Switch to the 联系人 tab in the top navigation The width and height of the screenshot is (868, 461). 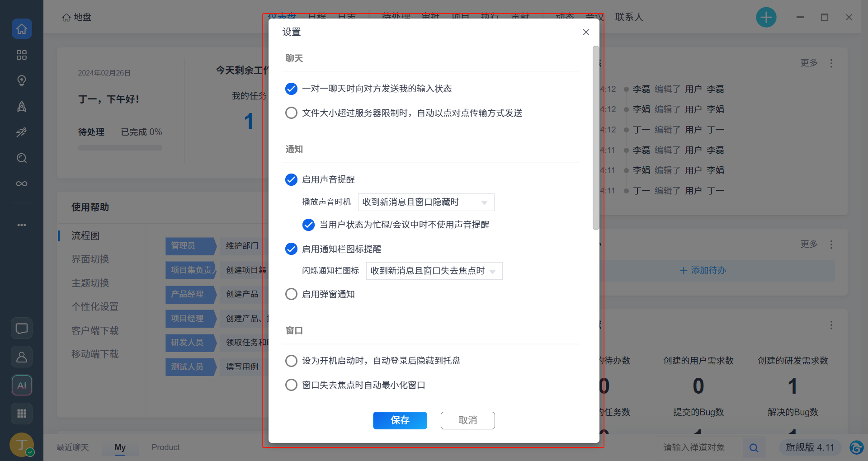pyautogui.click(x=629, y=17)
